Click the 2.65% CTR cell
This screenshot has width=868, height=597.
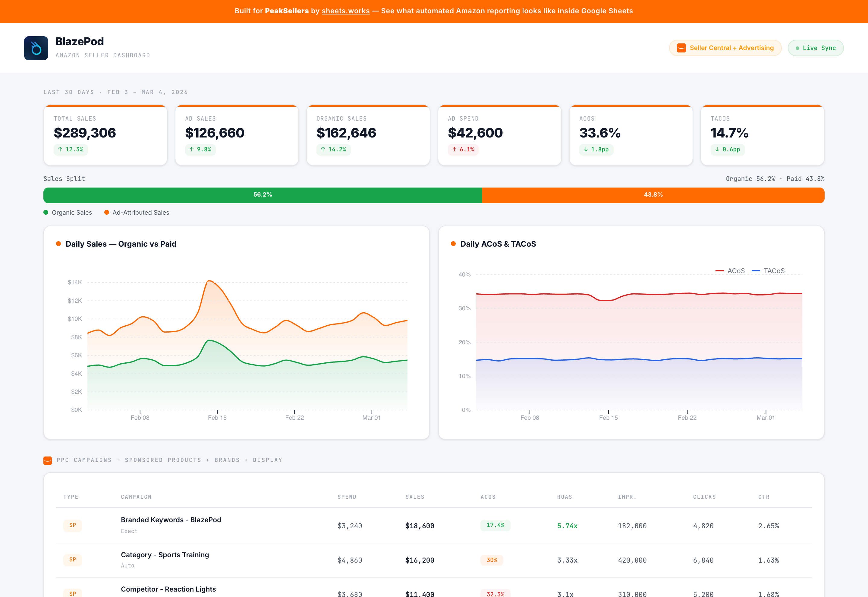(769, 526)
